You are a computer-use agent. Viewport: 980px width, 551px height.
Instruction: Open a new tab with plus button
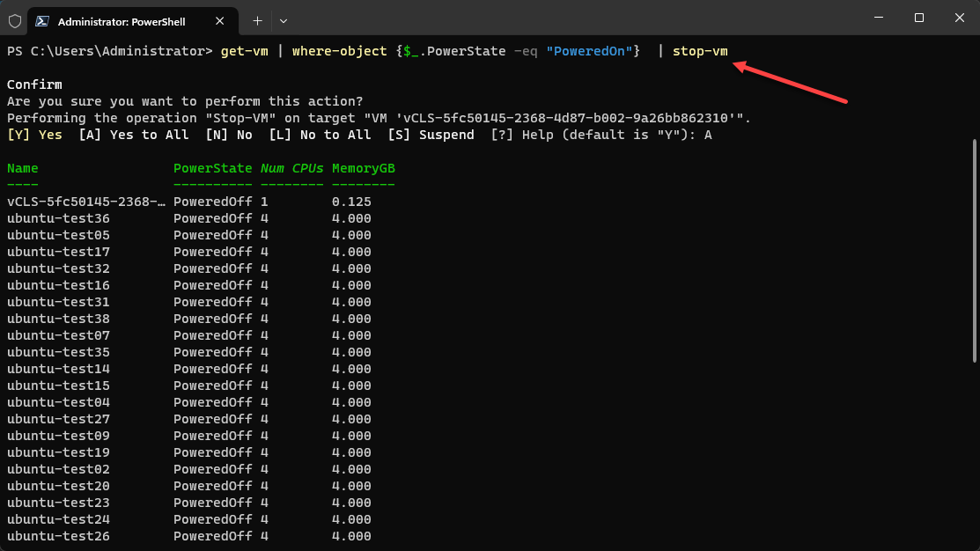point(258,20)
